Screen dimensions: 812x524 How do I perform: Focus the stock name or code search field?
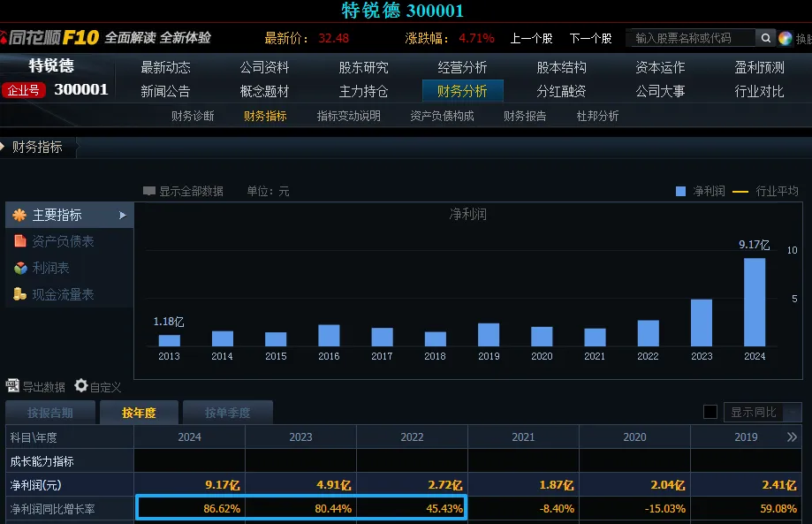690,38
